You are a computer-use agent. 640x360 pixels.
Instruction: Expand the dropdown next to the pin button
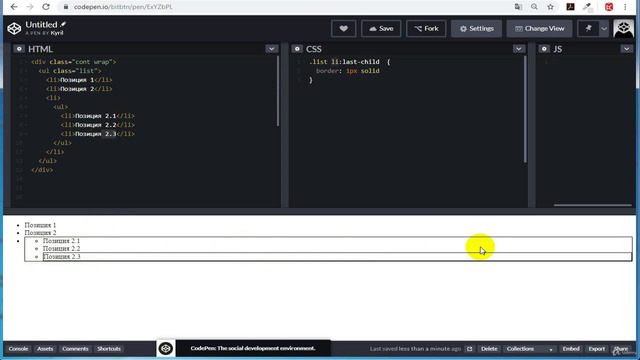click(604, 29)
